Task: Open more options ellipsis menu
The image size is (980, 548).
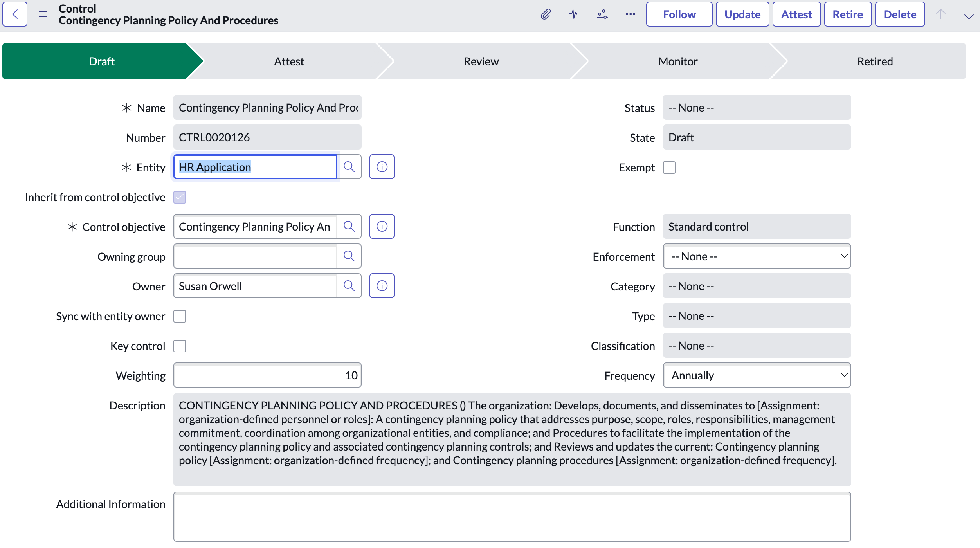Action: [631, 14]
